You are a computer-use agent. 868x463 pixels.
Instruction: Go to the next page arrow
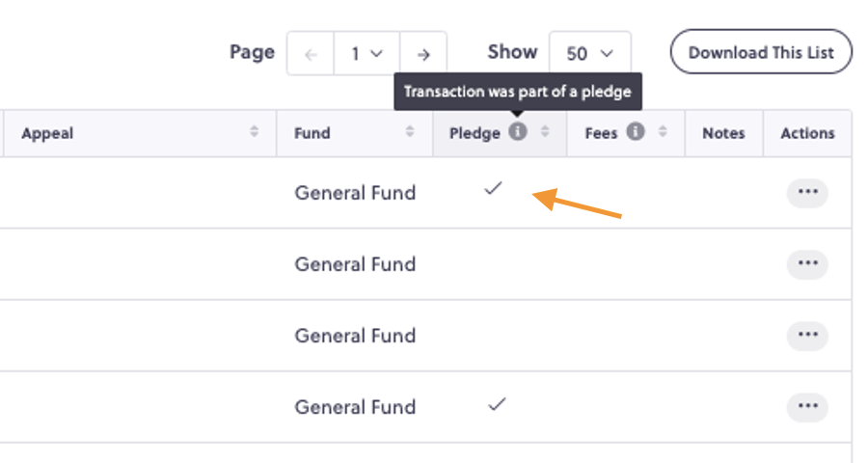(x=423, y=54)
